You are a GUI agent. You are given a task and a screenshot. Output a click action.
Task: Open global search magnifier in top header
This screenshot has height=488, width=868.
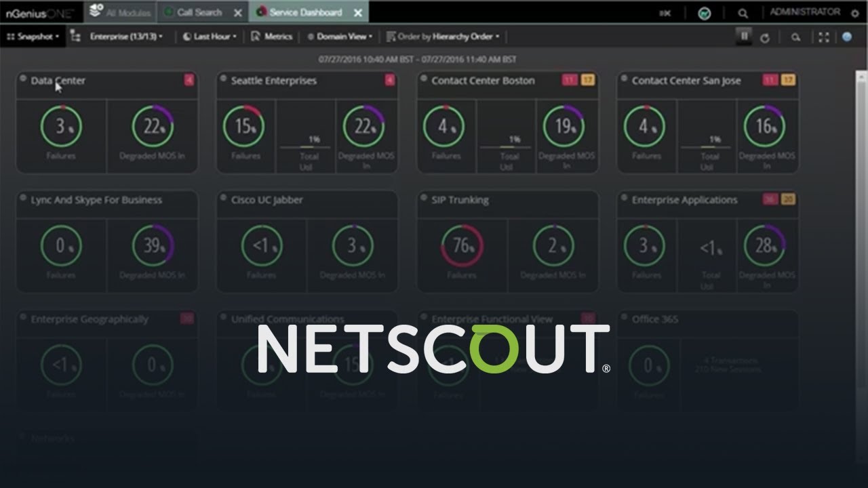click(x=743, y=13)
